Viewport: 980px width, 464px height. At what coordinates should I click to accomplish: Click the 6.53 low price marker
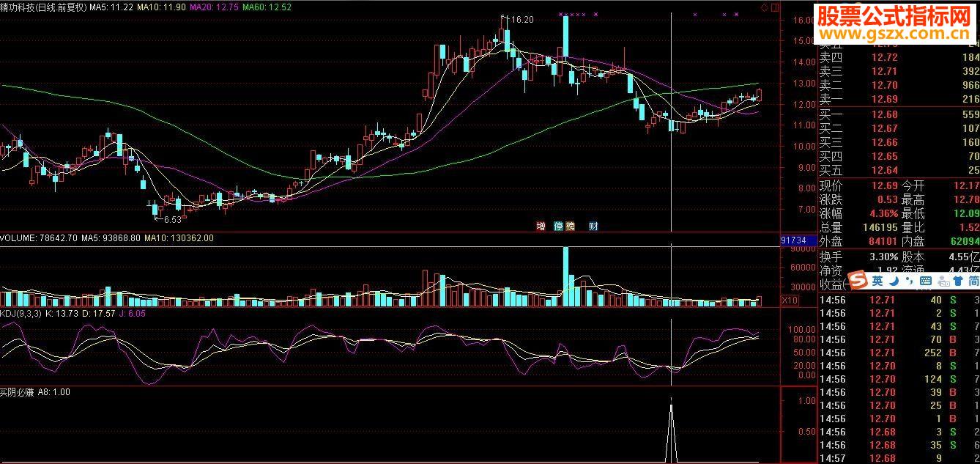[x=171, y=219]
